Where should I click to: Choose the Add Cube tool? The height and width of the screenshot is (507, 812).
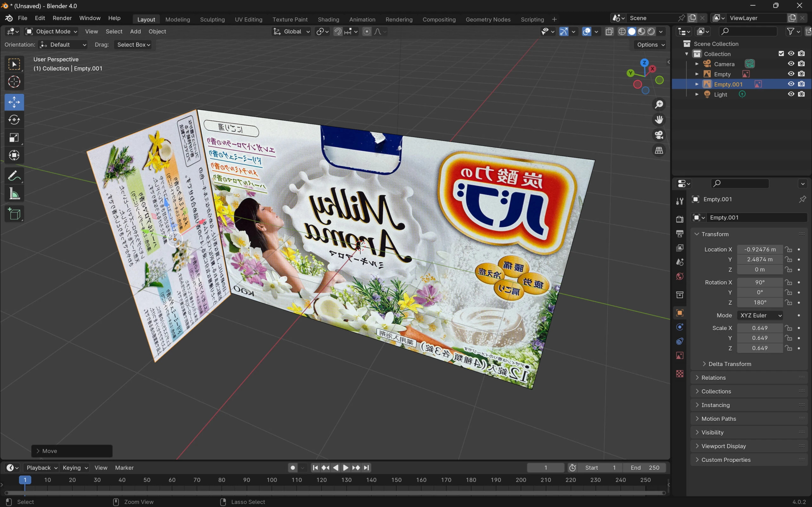pos(14,214)
